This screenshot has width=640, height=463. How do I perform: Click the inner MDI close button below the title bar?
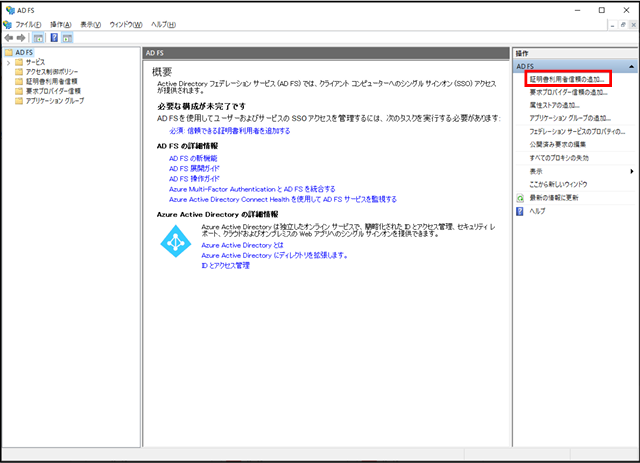(x=633, y=25)
